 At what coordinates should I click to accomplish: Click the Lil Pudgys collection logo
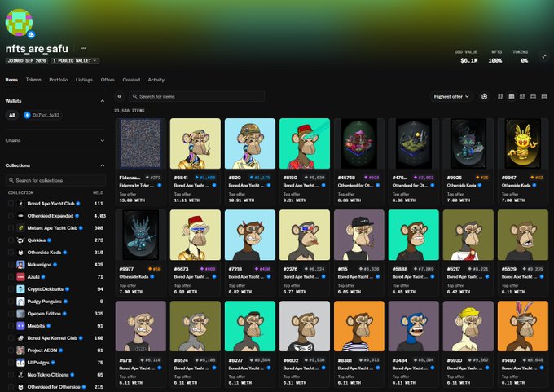(21, 363)
